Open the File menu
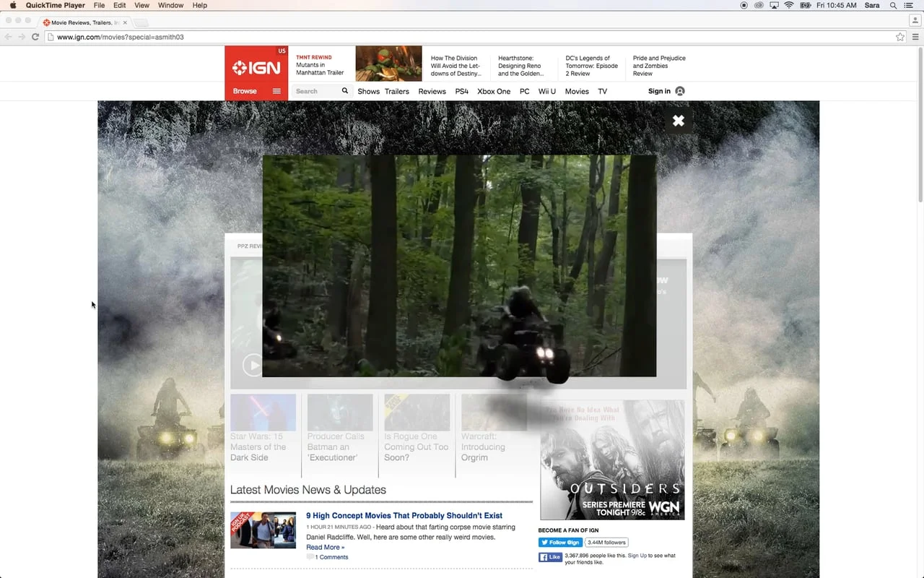The width and height of the screenshot is (924, 578). click(x=99, y=5)
